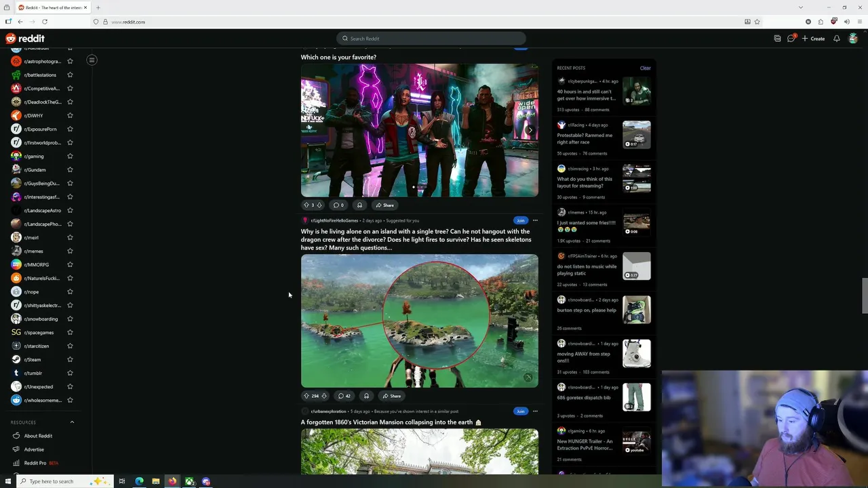Favorite r/Steam with its star

[70, 359]
